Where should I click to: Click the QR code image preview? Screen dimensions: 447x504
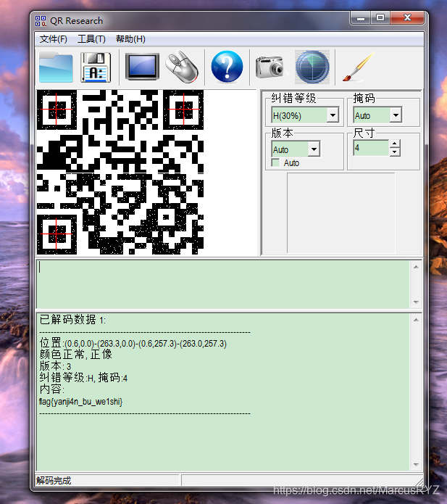tap(120, 172)
